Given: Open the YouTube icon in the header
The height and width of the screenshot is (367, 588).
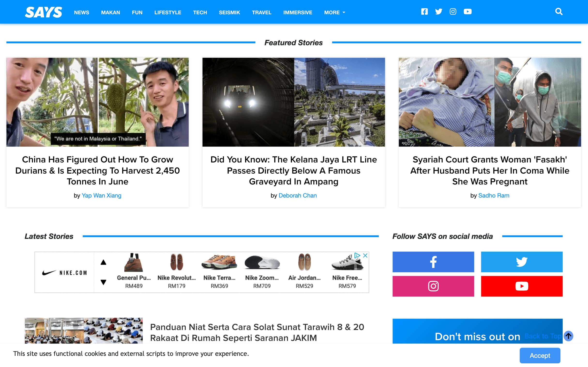Looking at the screenshot, I should (x=467, y=12).
